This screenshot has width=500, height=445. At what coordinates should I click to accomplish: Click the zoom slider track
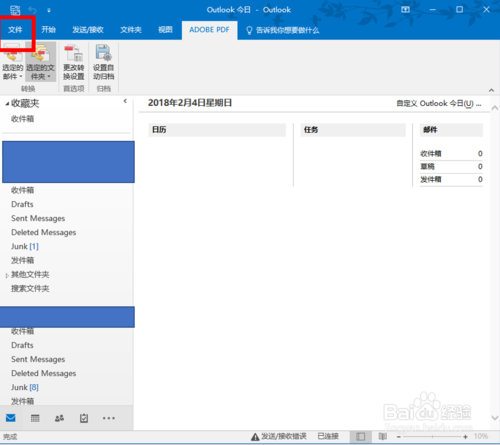tap(432, 437)
